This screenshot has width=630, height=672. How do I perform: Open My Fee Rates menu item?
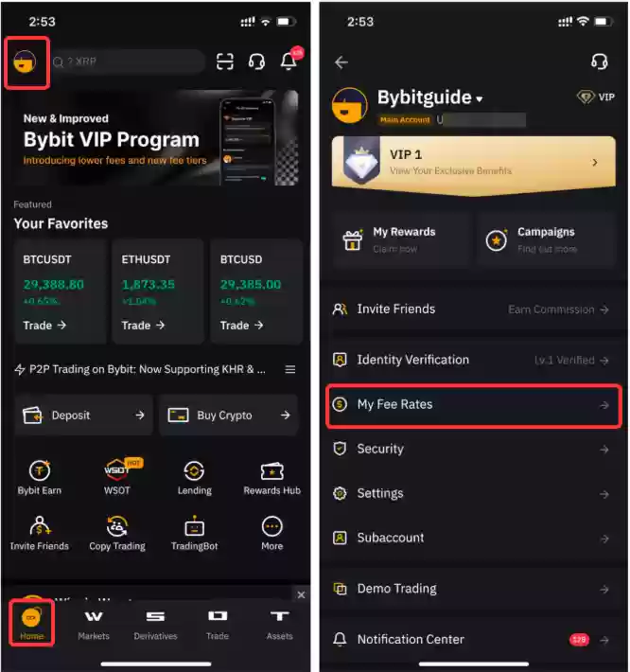tap(474, 405)
